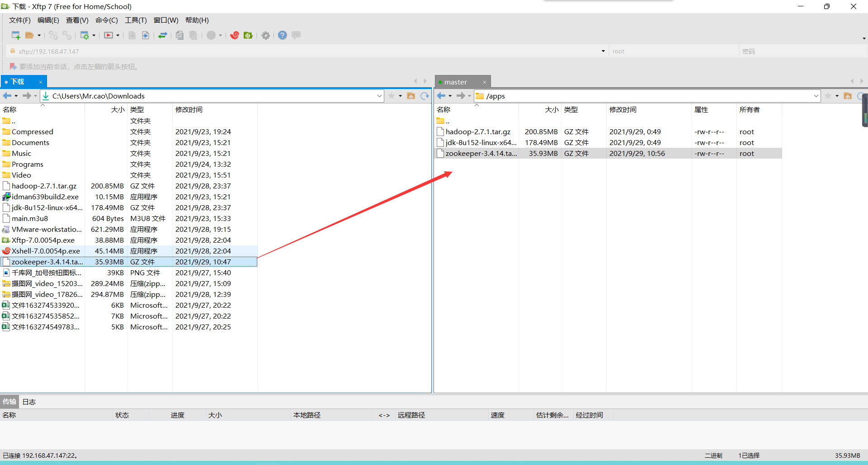This screenshot has width=868, height=465.
Task: Open the 命令(C) menu
Action: click(x=107, y=20)
